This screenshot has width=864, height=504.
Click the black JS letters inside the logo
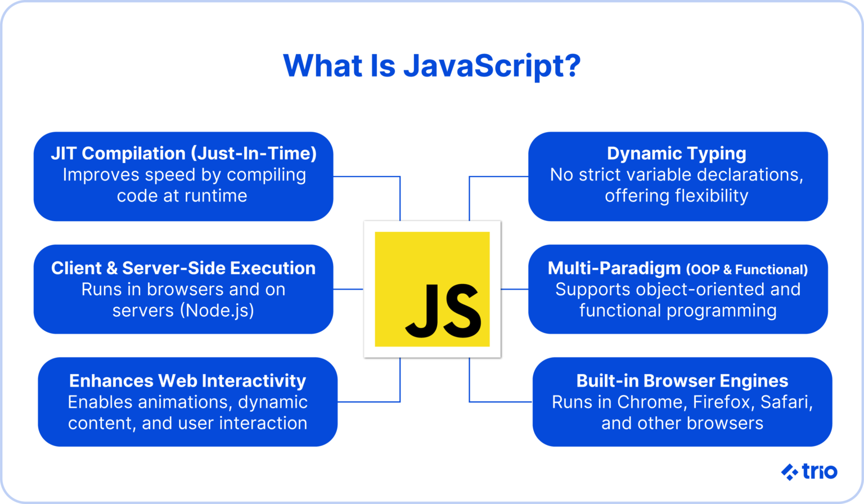[444, 309]
